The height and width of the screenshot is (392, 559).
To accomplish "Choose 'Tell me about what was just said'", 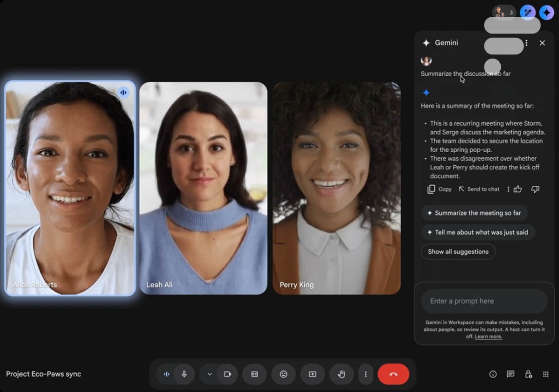I will tap(477, 232).
